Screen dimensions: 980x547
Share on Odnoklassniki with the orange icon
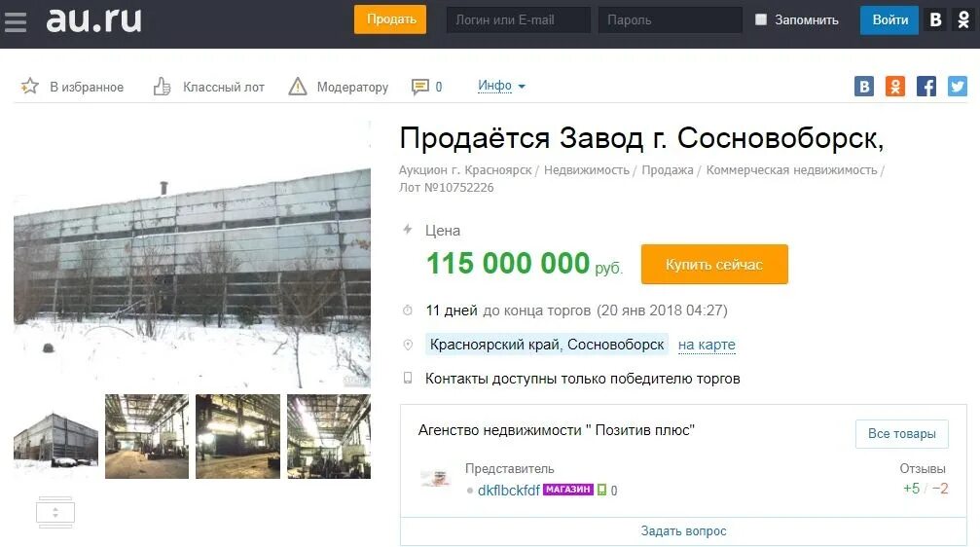[x=895, y=87]
